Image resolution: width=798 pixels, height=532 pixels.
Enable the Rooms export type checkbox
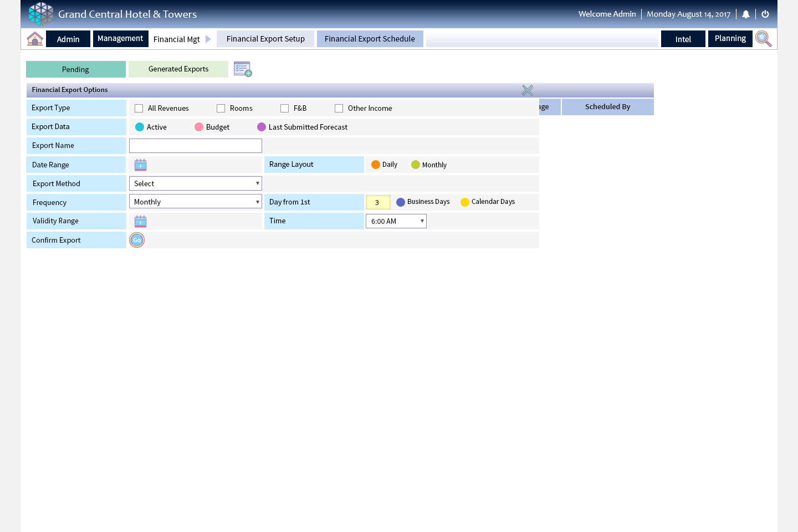point(221,109)
